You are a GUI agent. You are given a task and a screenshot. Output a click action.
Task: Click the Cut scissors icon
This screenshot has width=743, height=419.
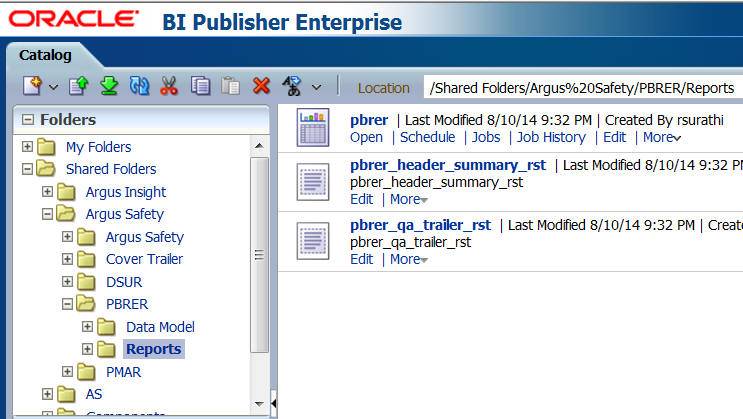[169, 86]
